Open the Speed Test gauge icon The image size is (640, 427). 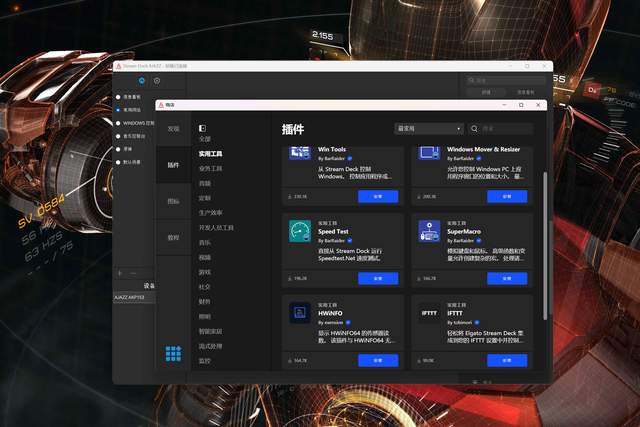[300, 231]
